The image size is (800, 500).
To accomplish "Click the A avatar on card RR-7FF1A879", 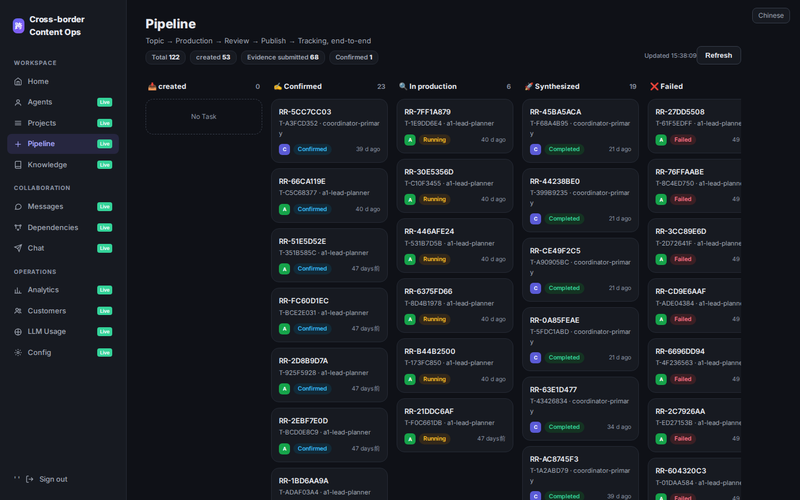I will point(410,140).
